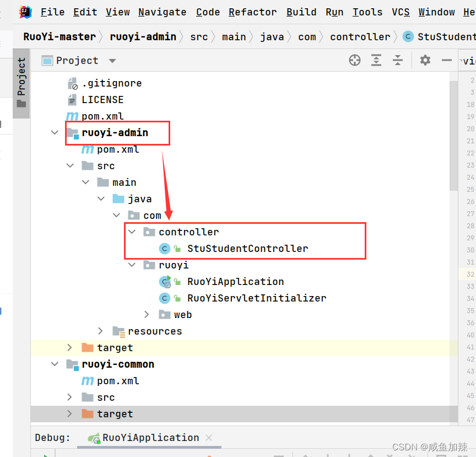
Task: Click the java source folder icon
Action: click(118, 199)
